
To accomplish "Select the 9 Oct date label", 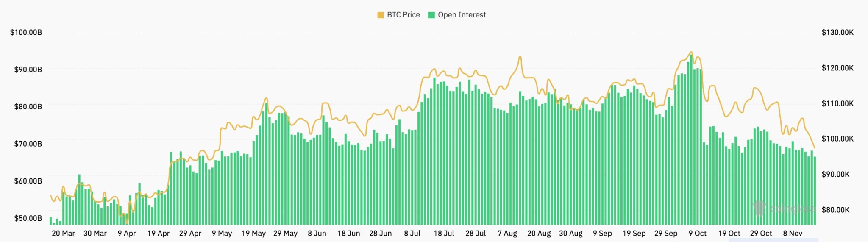I will tap(697, 234).
